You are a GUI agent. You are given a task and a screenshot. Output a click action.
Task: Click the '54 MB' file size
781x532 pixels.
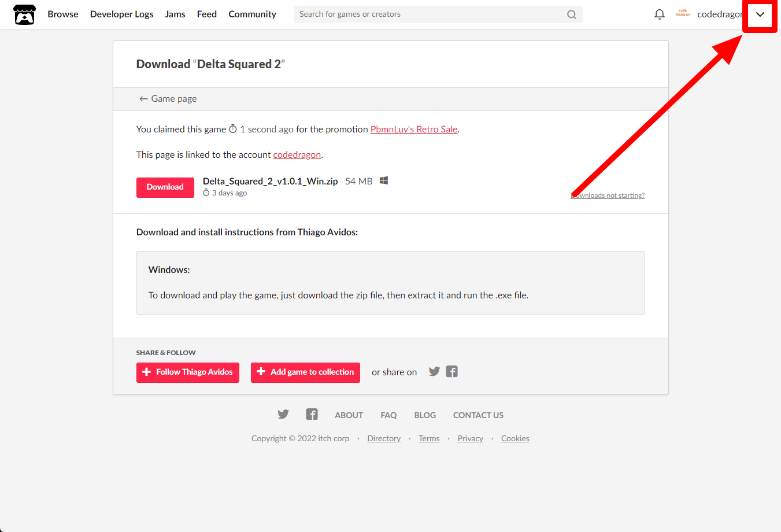pyautogui.click(x=359, y=182)
